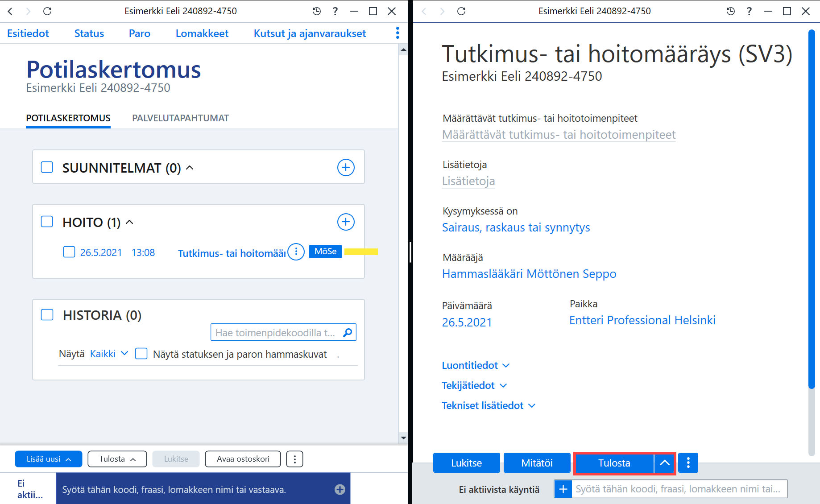This screenshot has width=820, height=504.
Task: Click the Lukitse button in SV3 form
Action: tap(466, 463)
